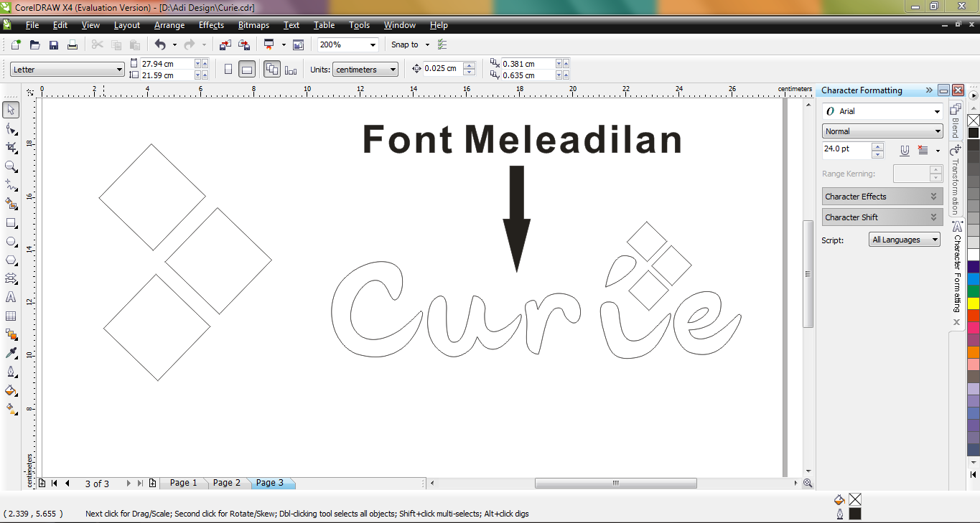
Task: Click the nudge offset 0.025 cm field
Action: point(443,69)
